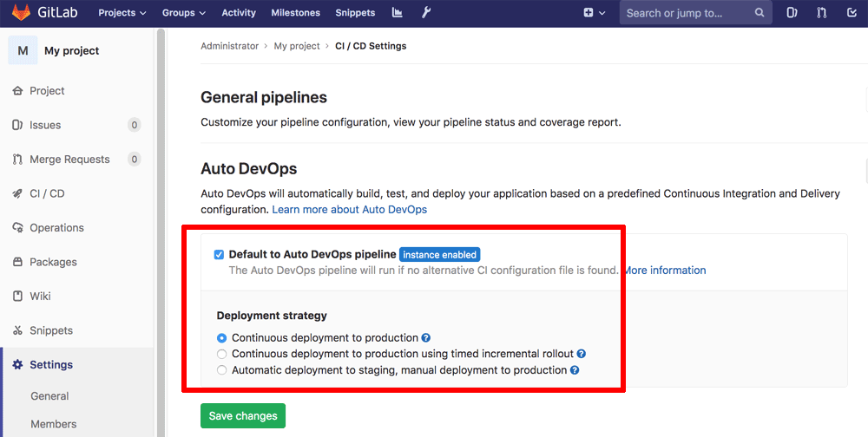Click the Save changes button
The height and width of the screenshot is (437, 868).
click(243, 416)
